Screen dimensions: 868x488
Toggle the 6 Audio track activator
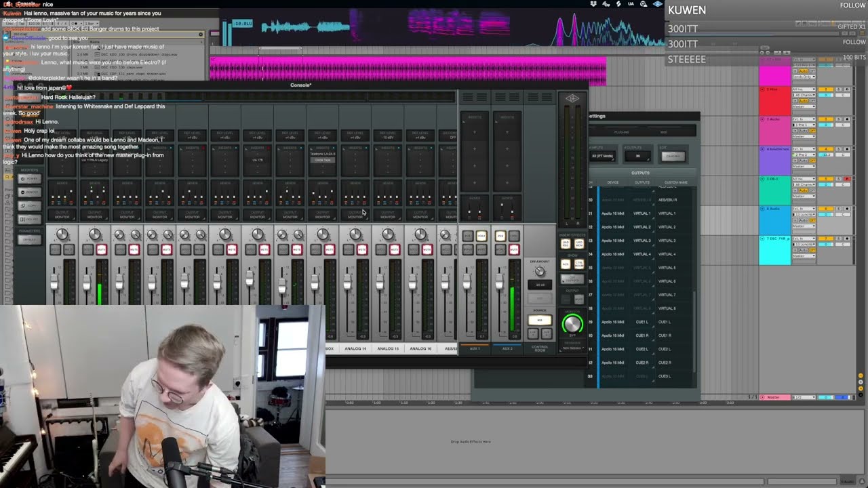click(x=825, y=209)
